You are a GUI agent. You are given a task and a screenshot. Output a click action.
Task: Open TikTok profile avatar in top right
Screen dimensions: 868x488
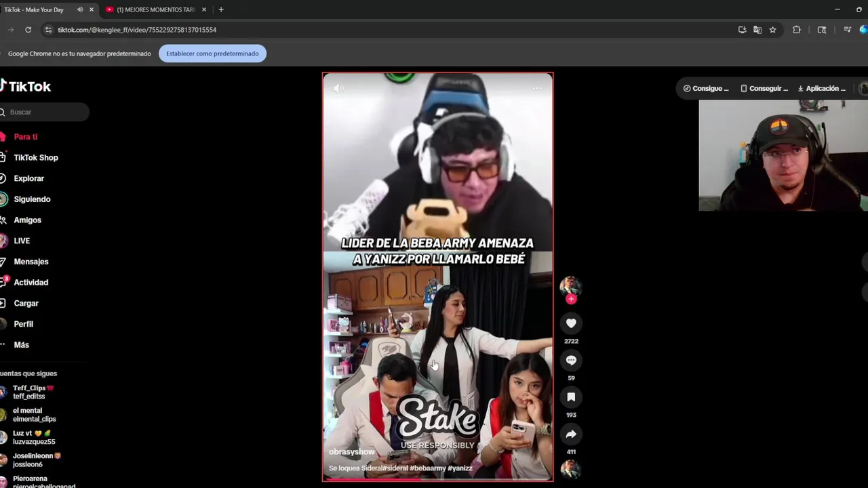click(x=863, y=88)
